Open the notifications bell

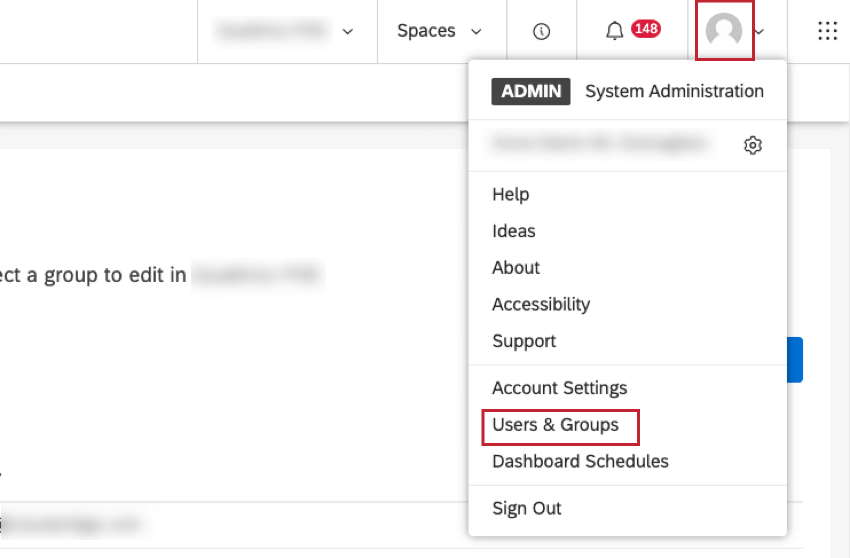615,31
